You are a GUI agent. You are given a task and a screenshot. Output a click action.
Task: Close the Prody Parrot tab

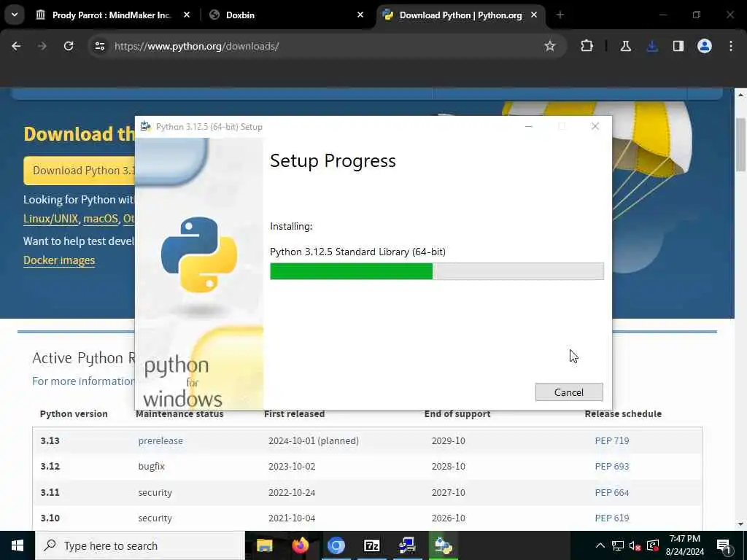(x=187, y=15)
